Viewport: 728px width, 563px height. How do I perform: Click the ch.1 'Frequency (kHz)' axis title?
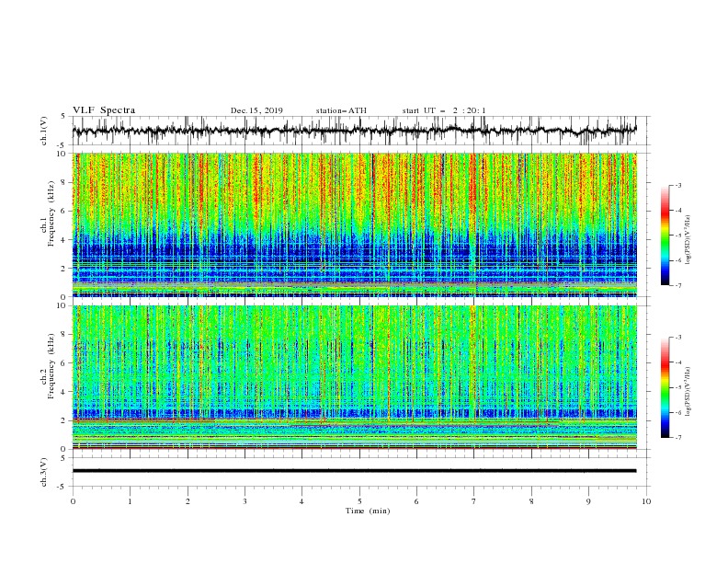click(51, 214)
